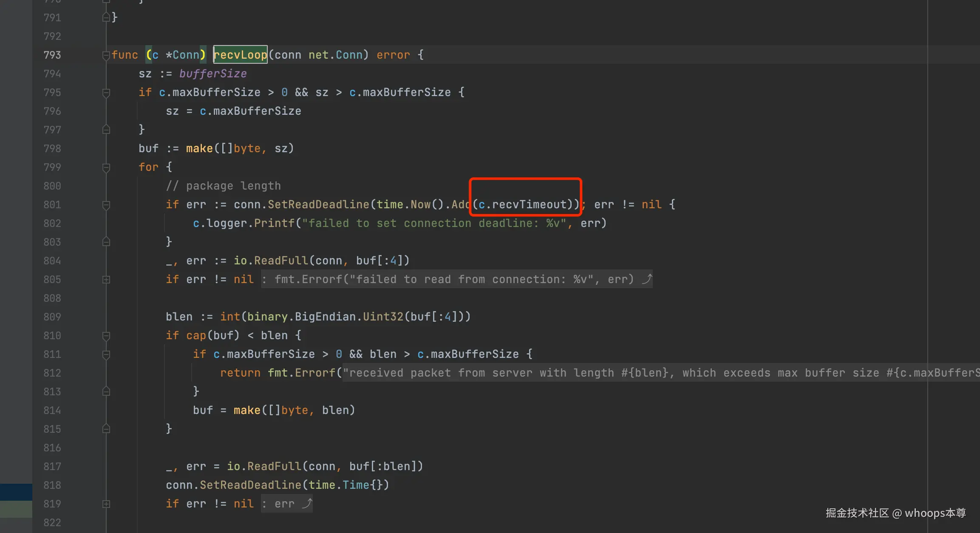Collapse the for loop at line 799
This screenshot has height=533, width=980.
(x=106, y=167)
